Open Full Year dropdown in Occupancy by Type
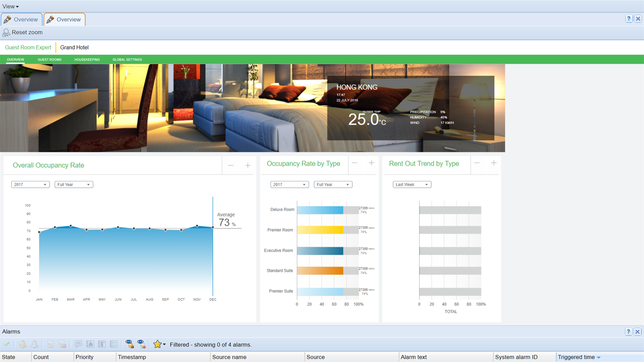Image resolution: width=644 pixels, height=362 pixels. [x=333, y=185]
